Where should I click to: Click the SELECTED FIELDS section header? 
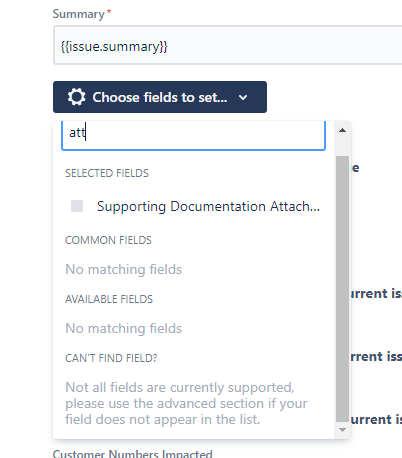107,173
